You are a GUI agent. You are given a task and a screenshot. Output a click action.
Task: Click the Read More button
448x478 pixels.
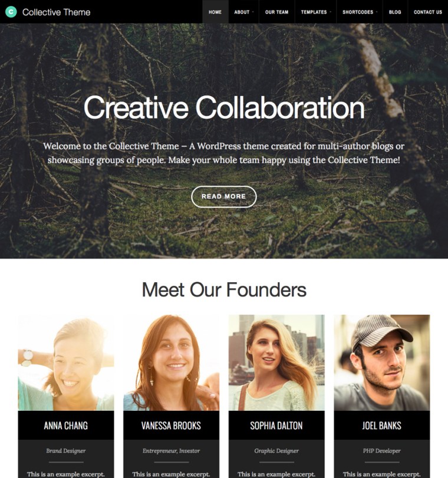tap(224, 197)
